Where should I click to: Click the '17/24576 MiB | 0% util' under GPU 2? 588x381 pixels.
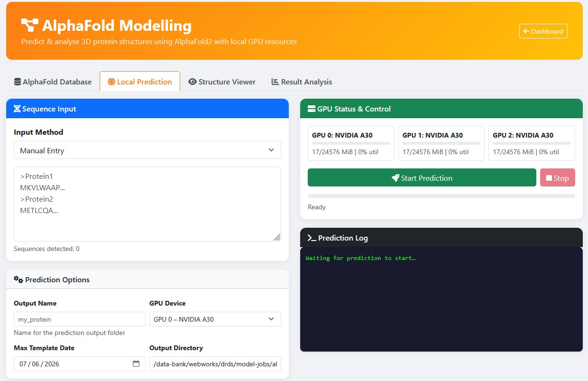(x=526, y=152)
